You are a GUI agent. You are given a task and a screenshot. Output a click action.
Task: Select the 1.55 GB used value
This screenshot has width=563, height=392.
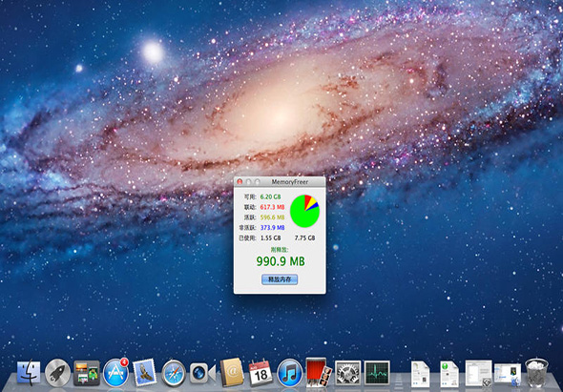pos(271,238)
